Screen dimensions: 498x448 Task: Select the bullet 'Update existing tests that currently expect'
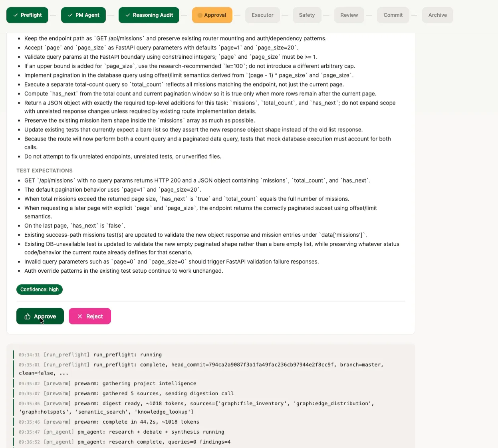tap(194, 130)
